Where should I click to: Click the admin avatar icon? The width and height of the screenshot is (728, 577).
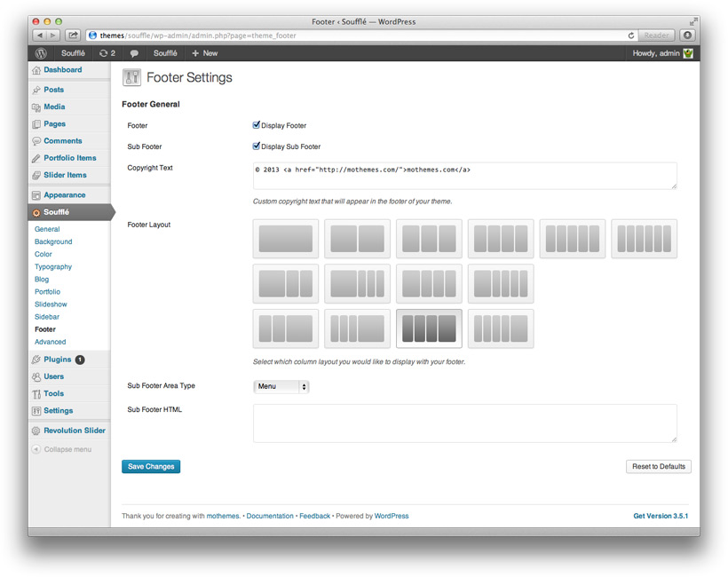pos(688,53)
